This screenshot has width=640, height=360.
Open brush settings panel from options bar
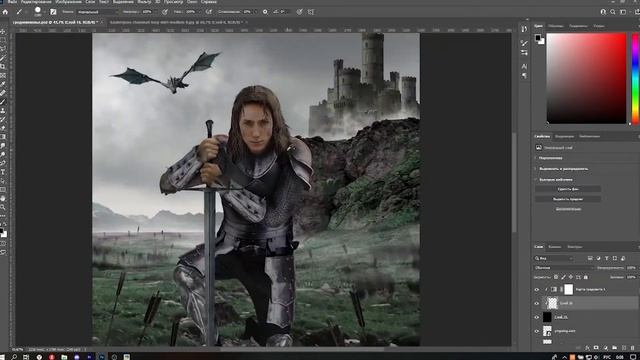tap(53, 12)
